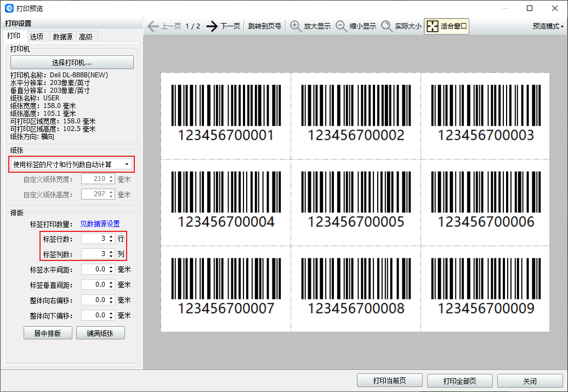Viewport: 568px width, 392px height.
Task: Click the text 可打印区域宽度: 158.0 毫米
Action: (x=53, y=121)
